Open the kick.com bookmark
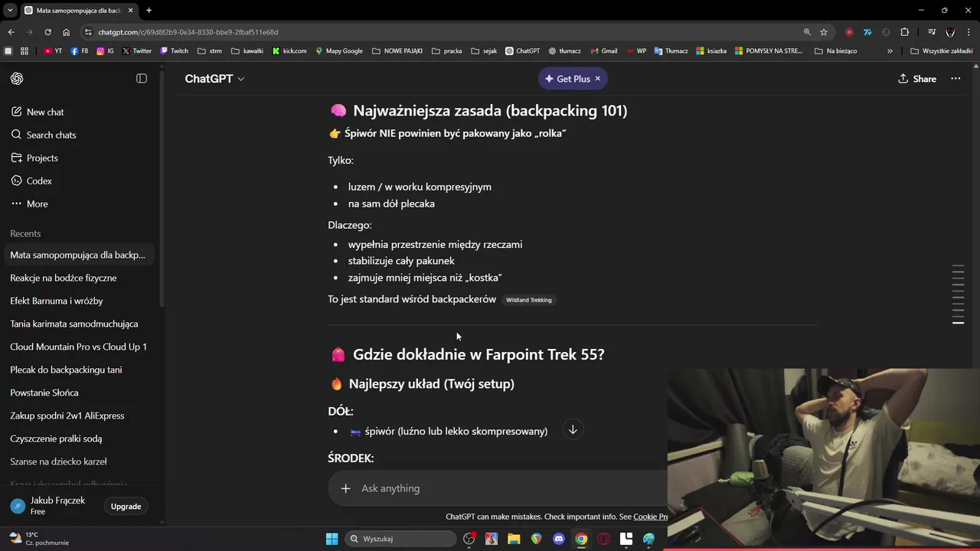Screen dimensions: 980x551 click(289, 51)
